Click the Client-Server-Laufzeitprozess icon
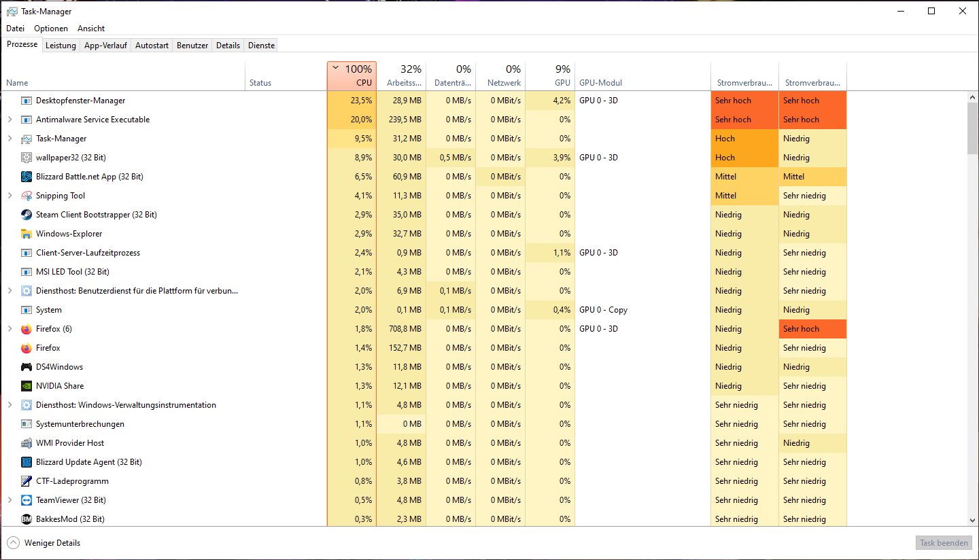The width and height of the screenshot is (979, 560). (x=27, y=253)
